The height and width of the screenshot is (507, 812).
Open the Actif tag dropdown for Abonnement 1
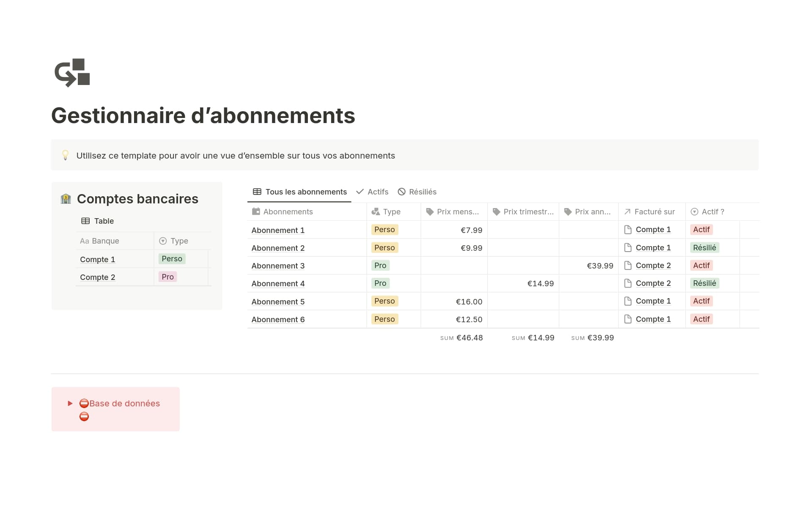701,230
